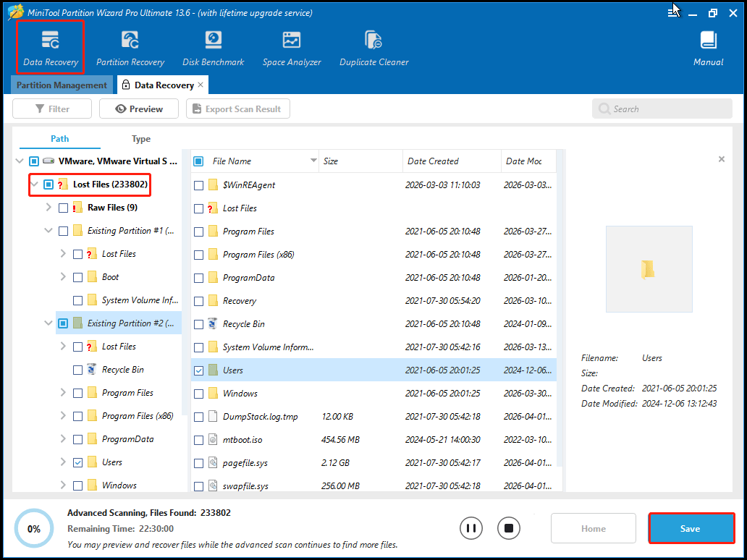Switch to the Partition Management tab
The height and width of the screenshot is (560, 747).
click(x=62, y=85)
